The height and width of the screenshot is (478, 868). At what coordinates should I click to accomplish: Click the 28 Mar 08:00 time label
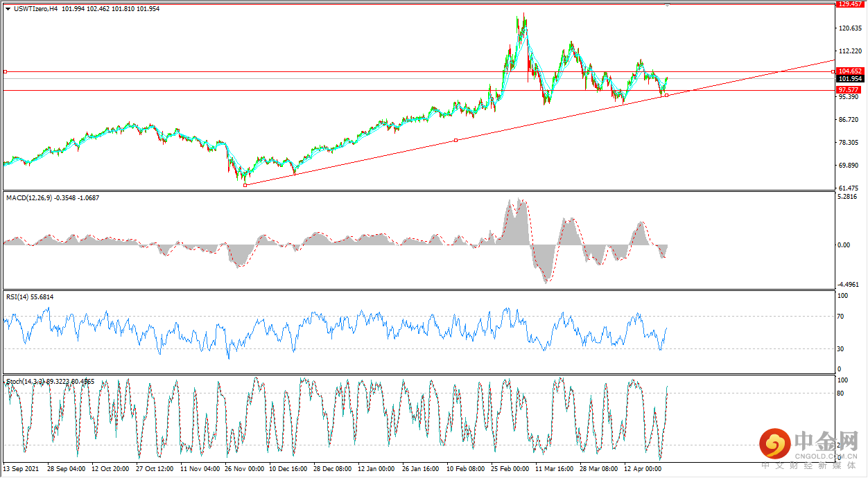(599, 468)
